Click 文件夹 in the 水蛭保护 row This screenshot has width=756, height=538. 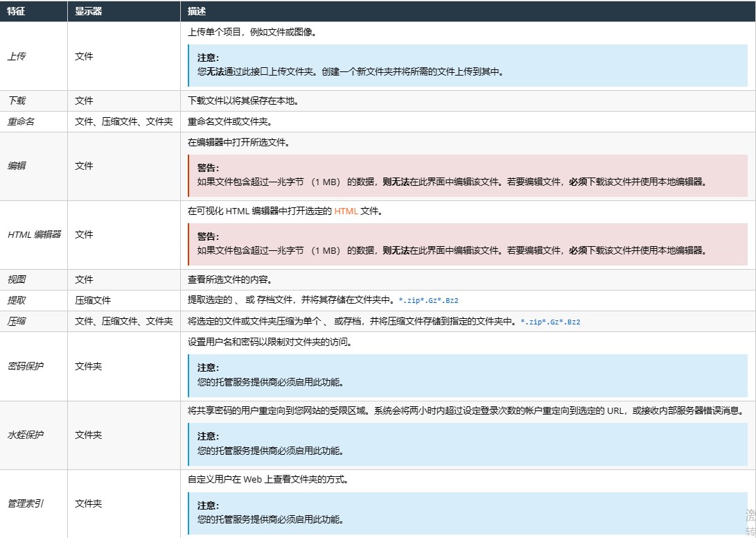[x=88, y=435]
